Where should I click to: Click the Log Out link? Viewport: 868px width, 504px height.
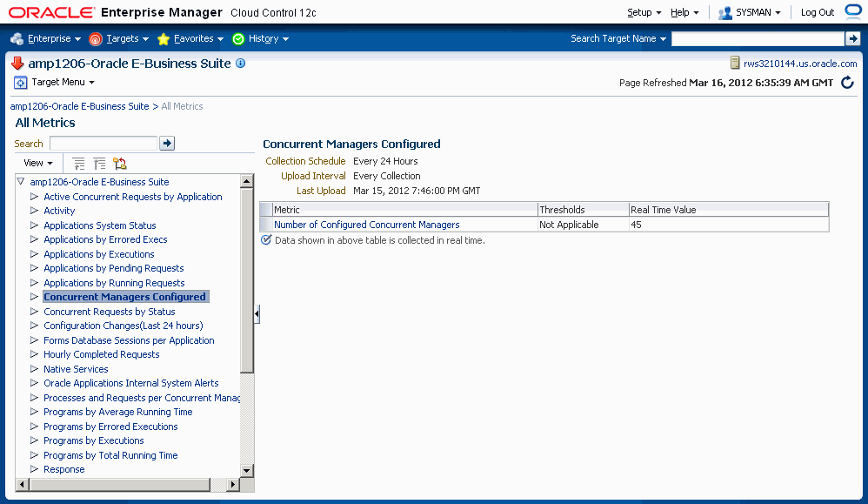[817, 12]
